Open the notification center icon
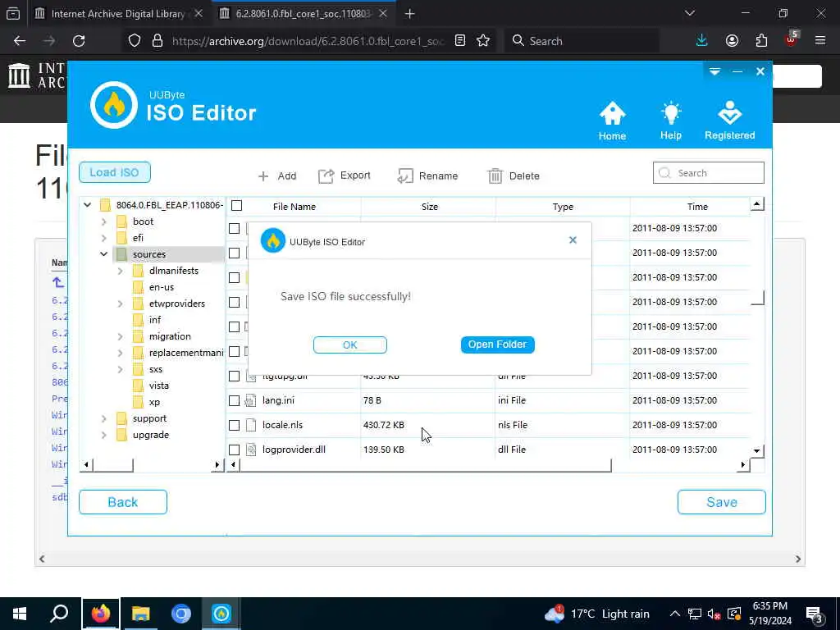Image resolution: width=840 pixels, height=630 pixels. point(815,614)
